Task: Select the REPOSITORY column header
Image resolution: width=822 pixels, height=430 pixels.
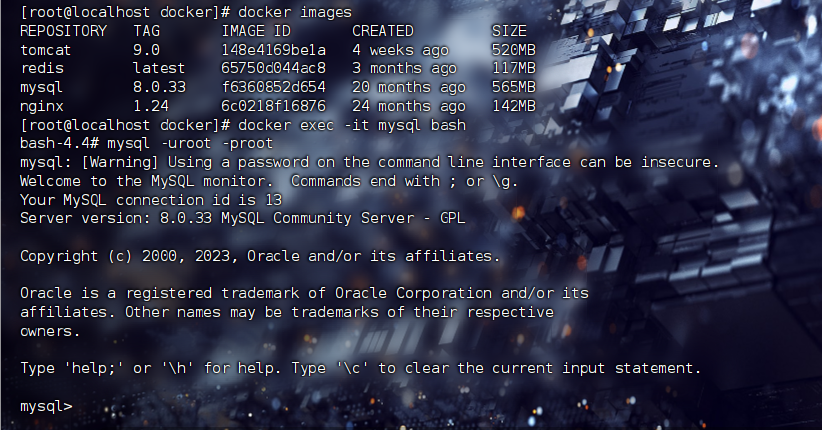Action: 63,31
